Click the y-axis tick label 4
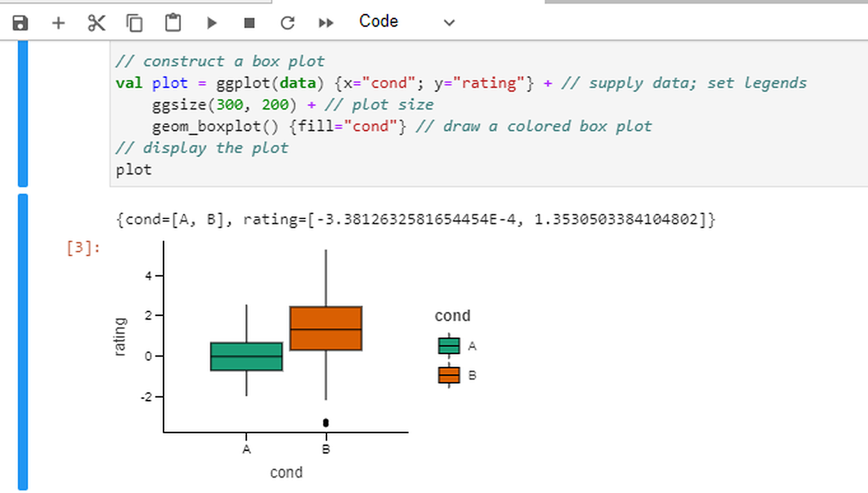Viewport: 868px width, 493px height. (149, 276)
